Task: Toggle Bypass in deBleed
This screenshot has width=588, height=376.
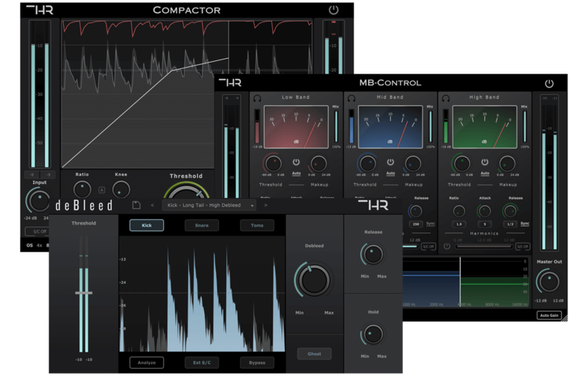Action: coord(257,362)
